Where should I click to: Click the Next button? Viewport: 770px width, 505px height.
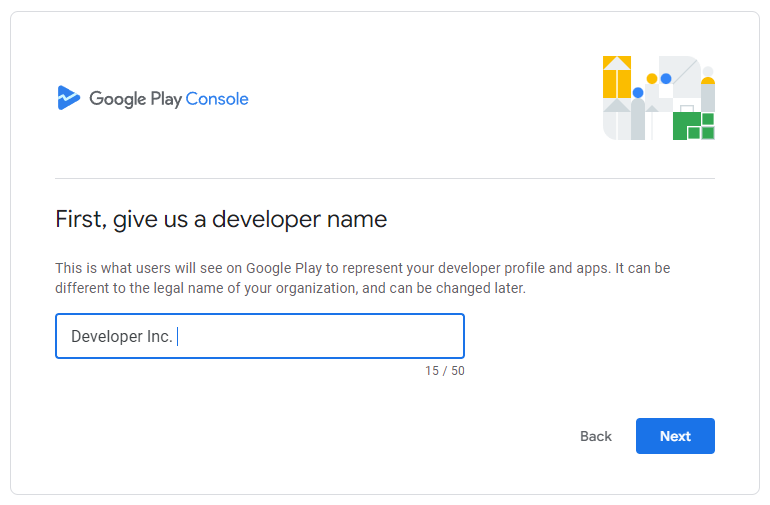675,436
